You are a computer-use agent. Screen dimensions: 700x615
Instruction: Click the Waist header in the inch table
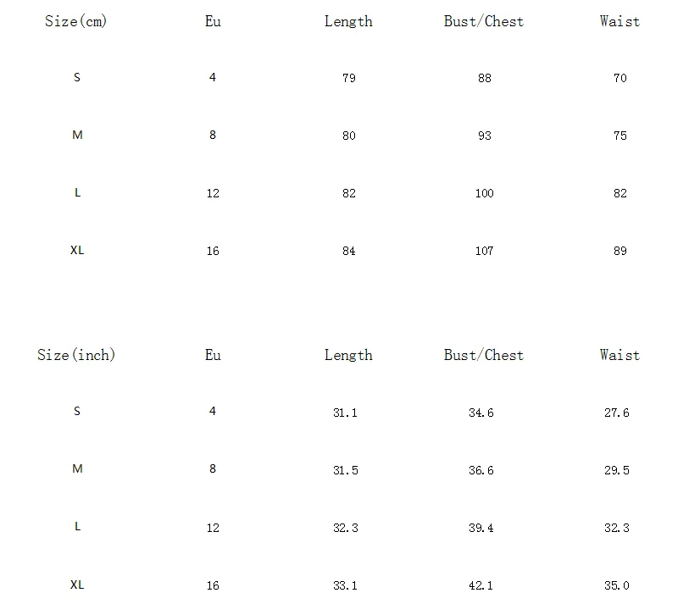pyautogui.click(x=619, y=355)
